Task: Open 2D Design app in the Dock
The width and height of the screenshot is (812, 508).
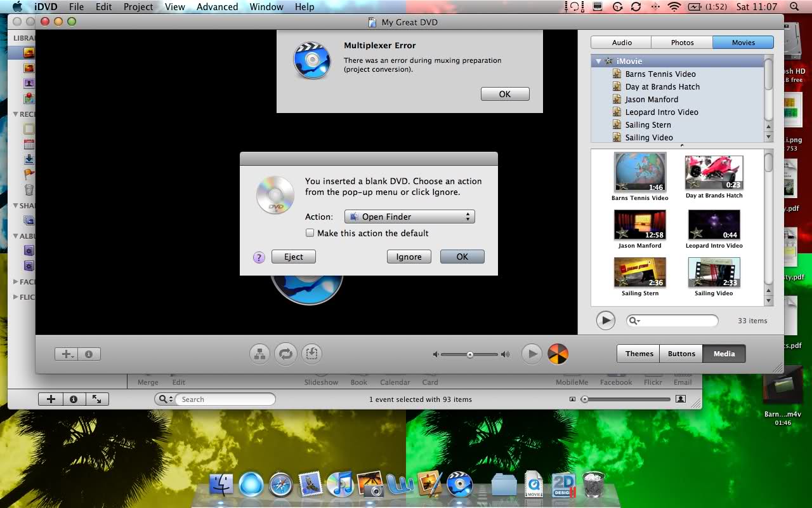Action: [x=563, y=485]
